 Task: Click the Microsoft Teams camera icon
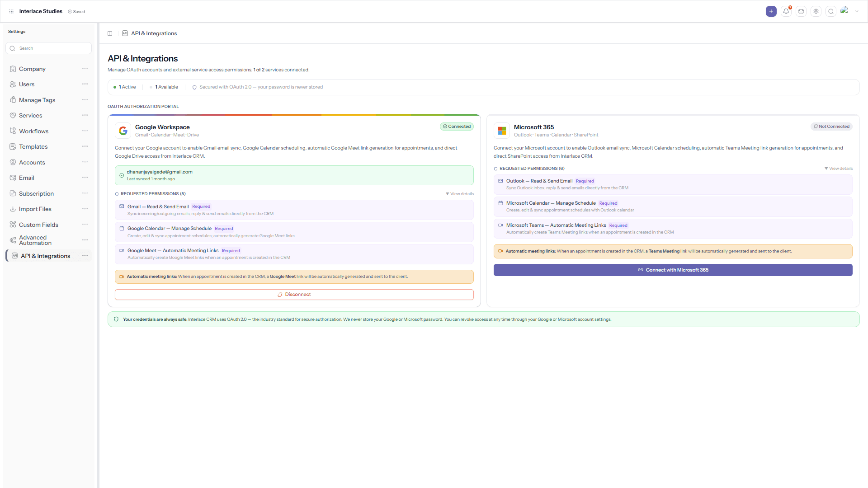pyautogui.click(x=500, y=225)
